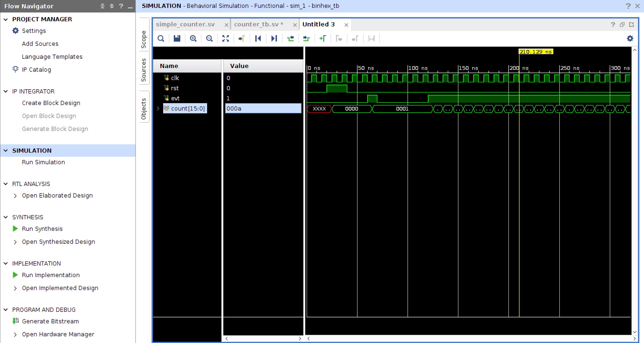Expand Open Synthesized Design entry
The height and width of the screenshot is (343, 644).
click(x=15, y=242)
